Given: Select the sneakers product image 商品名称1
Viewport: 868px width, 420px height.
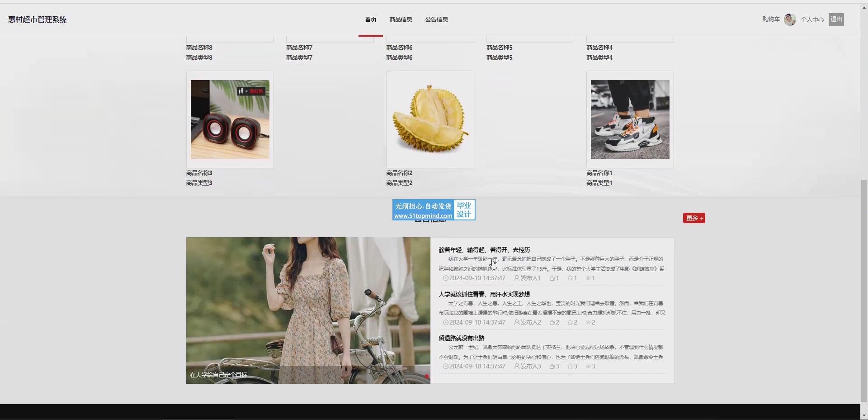Looking at the screenshot, I should coord(630,119).
